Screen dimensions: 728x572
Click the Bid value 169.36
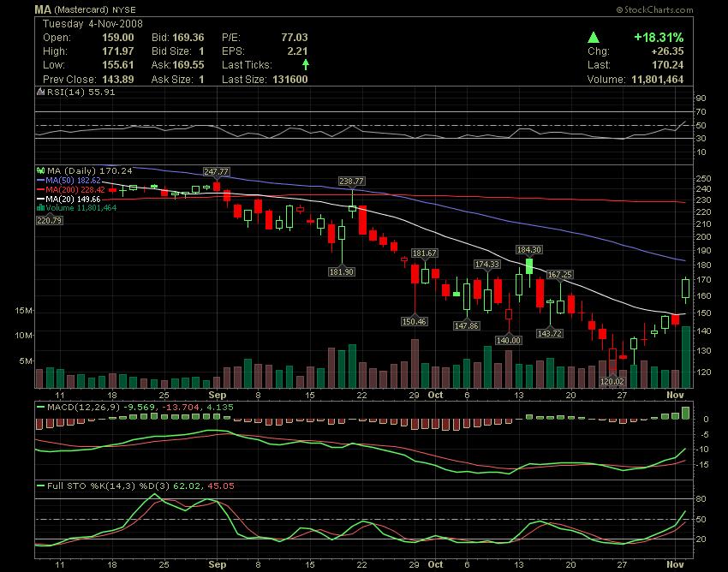(x=188, y=38)
